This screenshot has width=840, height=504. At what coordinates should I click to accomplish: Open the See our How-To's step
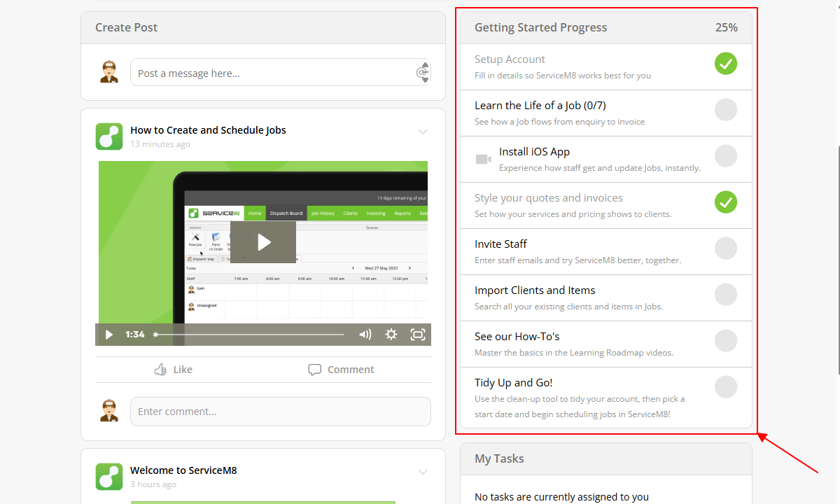tap(606, 344)
